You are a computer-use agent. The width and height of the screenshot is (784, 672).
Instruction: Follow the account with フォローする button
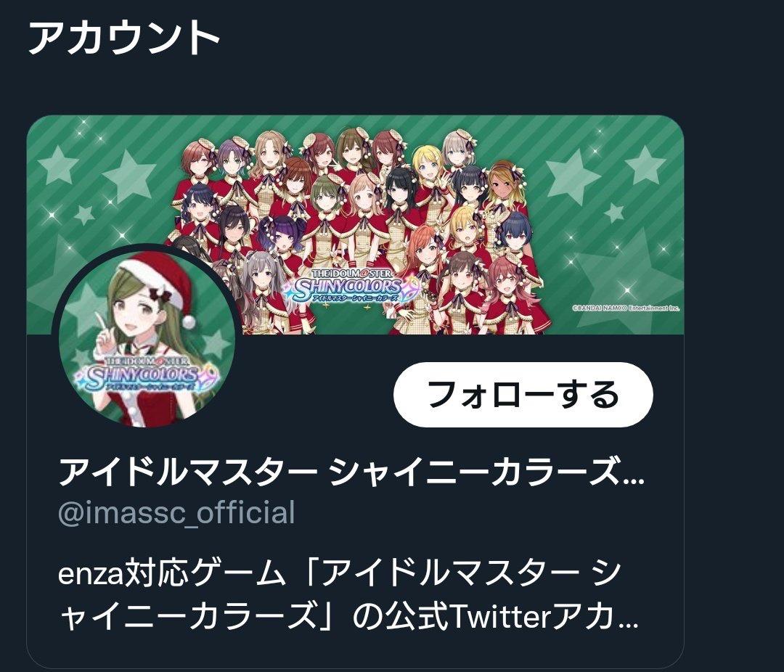tap(523, 395)
